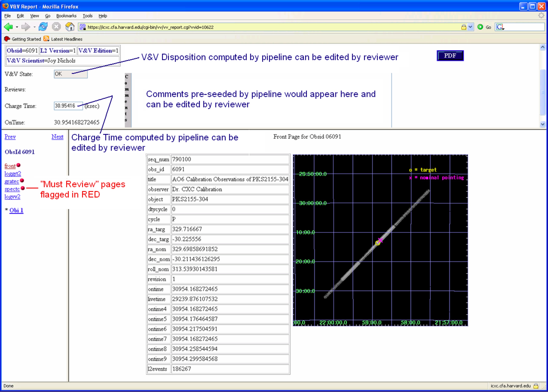Open Latest Headlines feed bookmark
Screen dimensions: 548x392
63,39
